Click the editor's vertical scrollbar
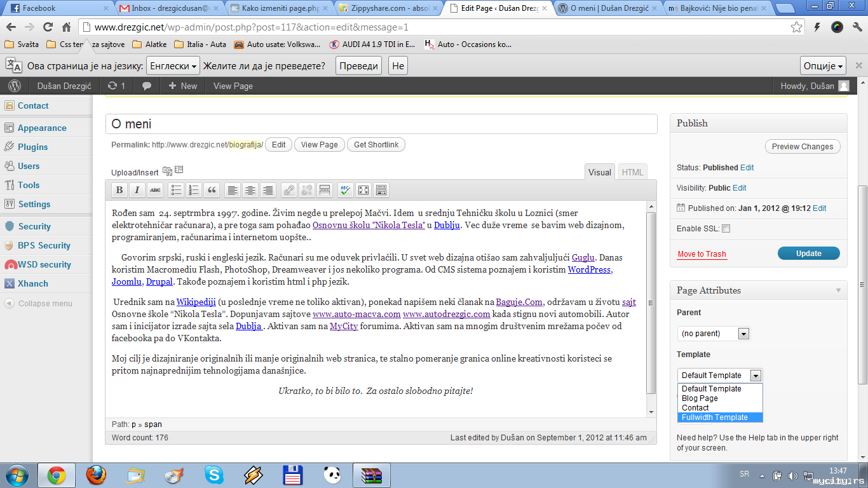The height and width of the screenshot is (488, 868). 651,309
